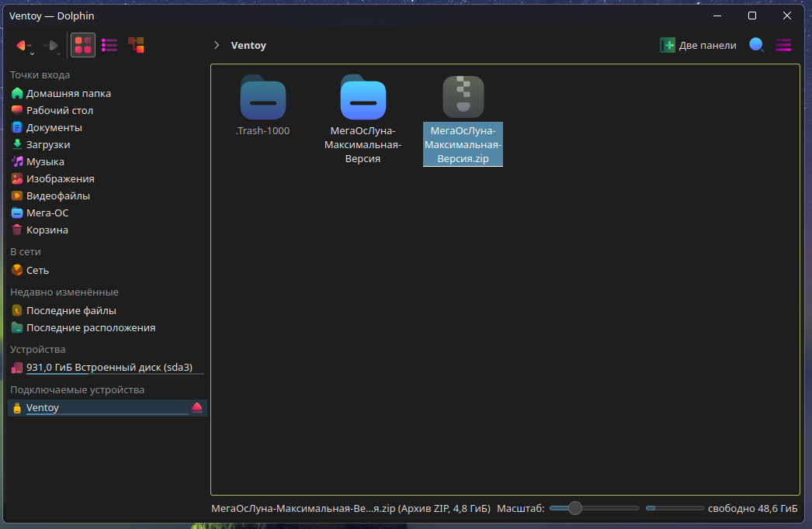Maximize the Dolphin window
The height and width of the screenshot is (529, 812).
752,16
